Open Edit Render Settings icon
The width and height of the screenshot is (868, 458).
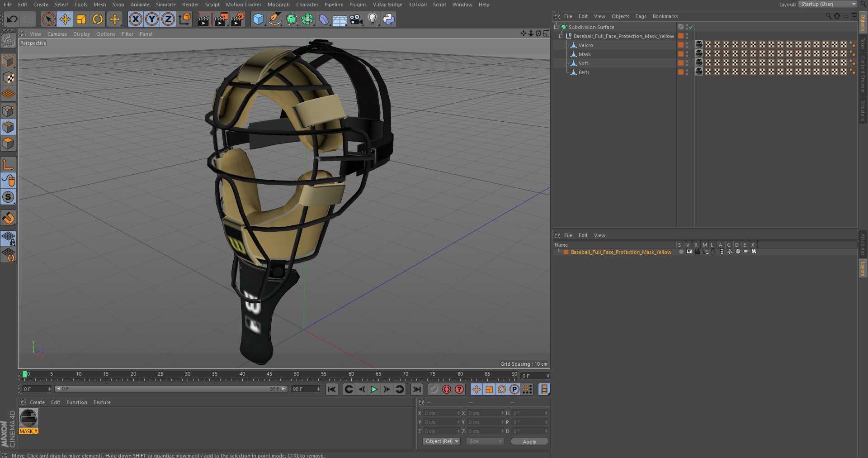(x=238, y=19)
